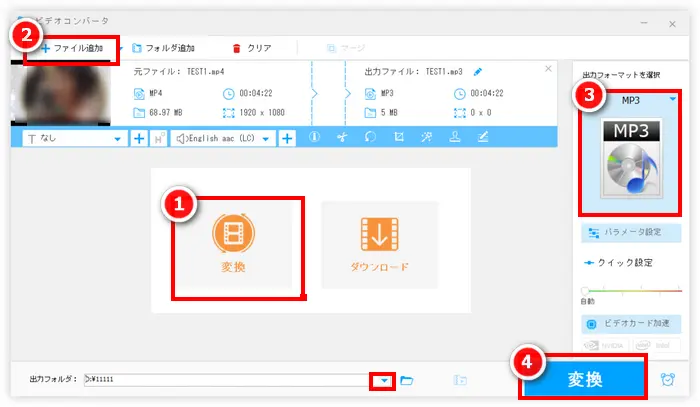
Task: Open the output folder icon
Action: pos(407,380)
